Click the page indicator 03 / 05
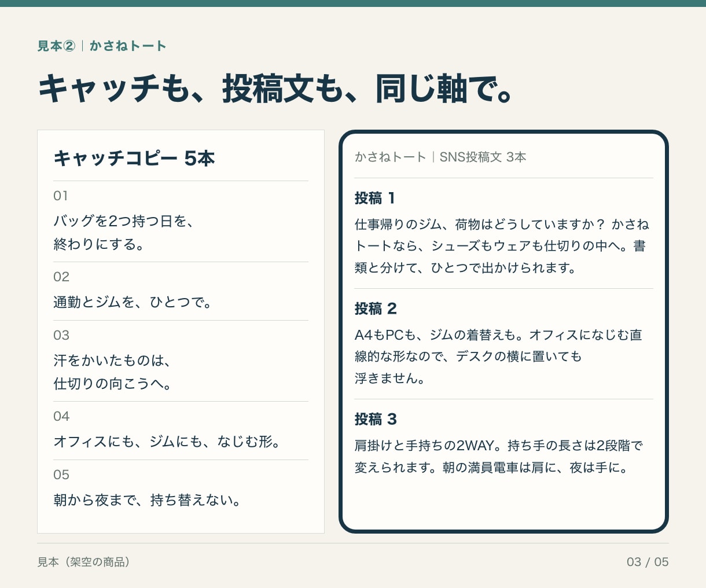The width and height of the screenshot is (706, 588). point(648,562)
